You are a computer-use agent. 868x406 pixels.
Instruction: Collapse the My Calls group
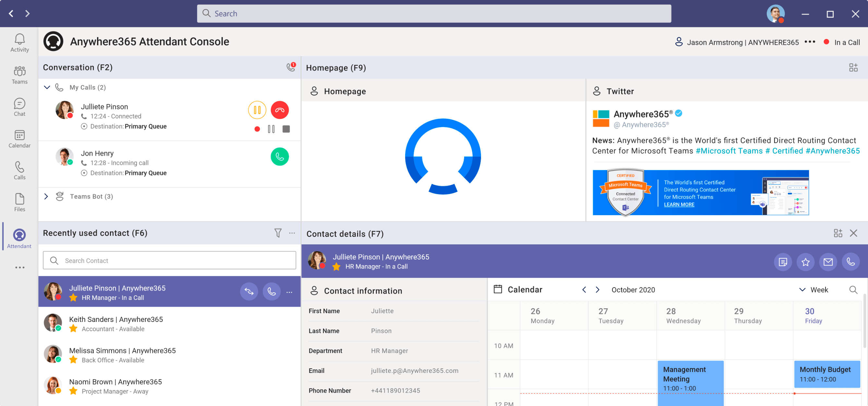(47, 87)
